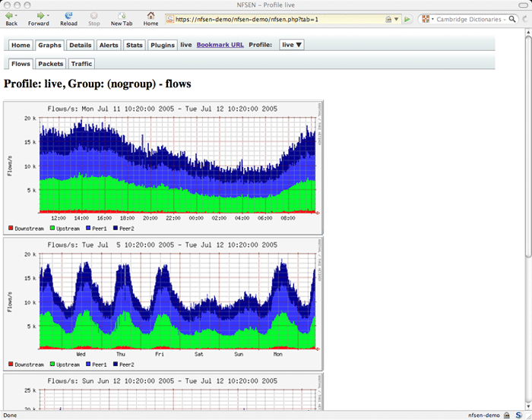
Task: Open the Back history dropdown arrow
Action: (16, 16)
